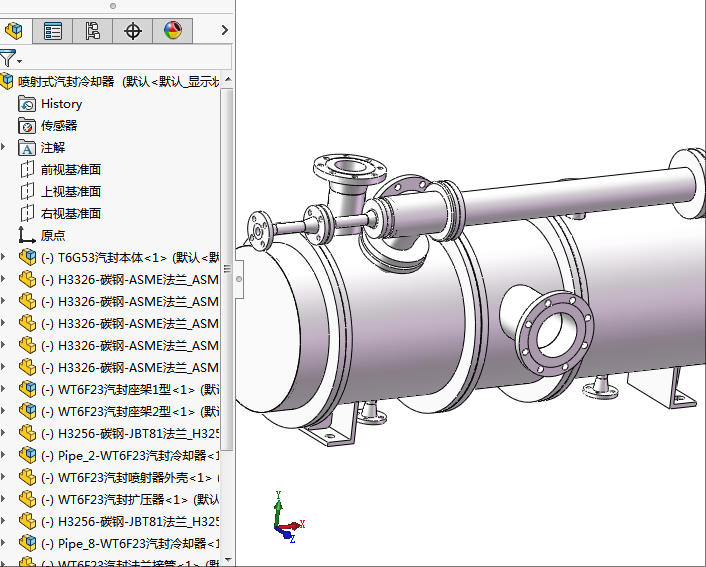Viewport: 706px width, 567px height.
Task: Click the WT6F23汽封扩压器<1> part icon
Action: (x=27, y=499)
